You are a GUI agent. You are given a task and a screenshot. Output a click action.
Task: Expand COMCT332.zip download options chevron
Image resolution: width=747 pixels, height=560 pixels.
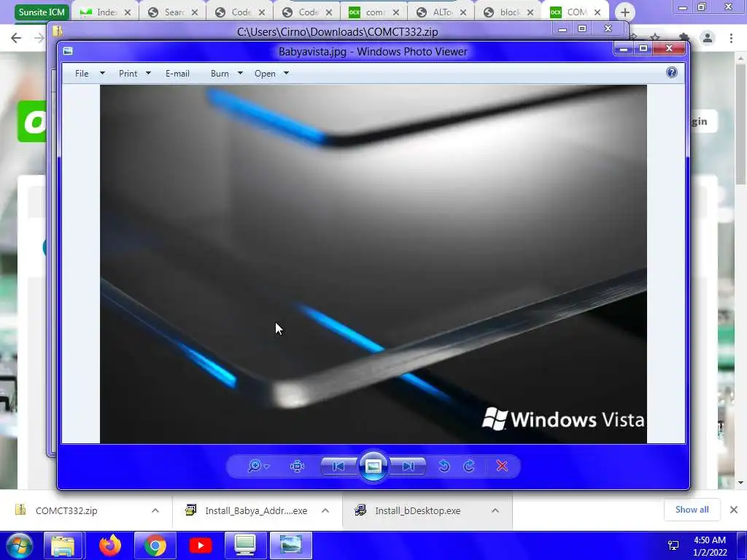[x=155, y=510]
